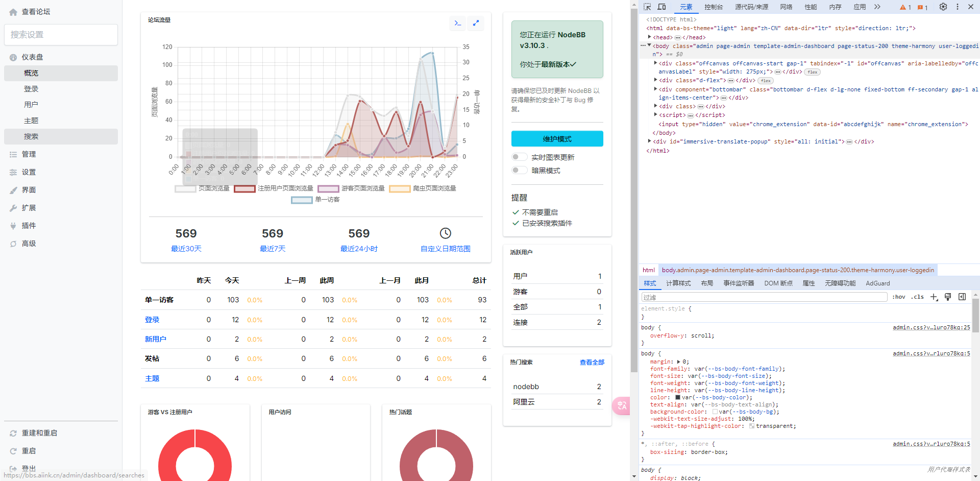Image resolution: width=980 pixels, height=481 pixels.
Task: Click the 过滤 styles filter field
Action: (764, 297)
